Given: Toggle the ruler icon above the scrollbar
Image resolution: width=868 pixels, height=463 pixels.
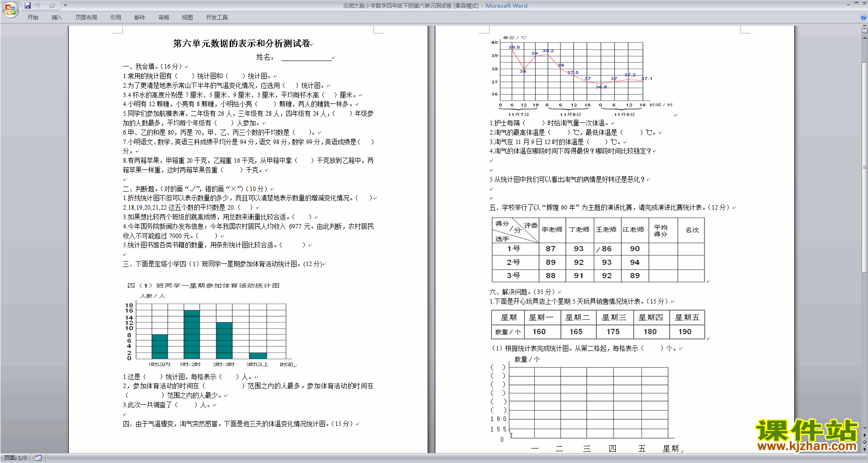Looking at the screenshot, I should 865,31.
